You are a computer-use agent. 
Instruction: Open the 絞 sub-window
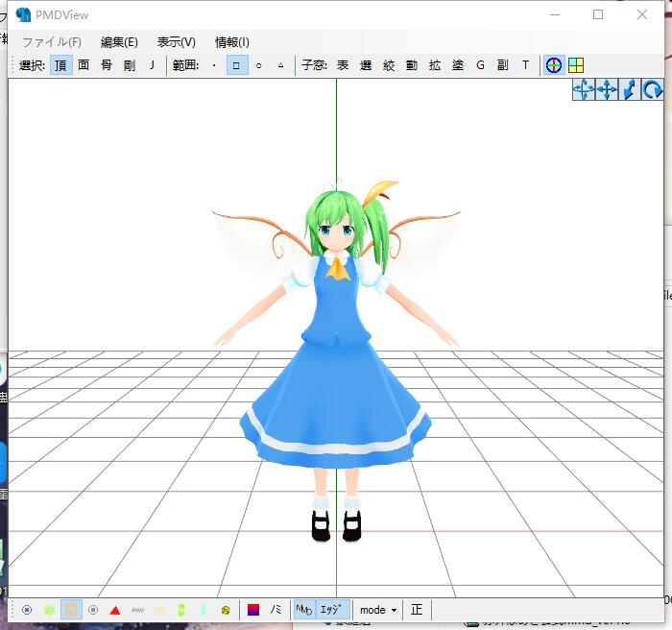(x=389, y=65)
